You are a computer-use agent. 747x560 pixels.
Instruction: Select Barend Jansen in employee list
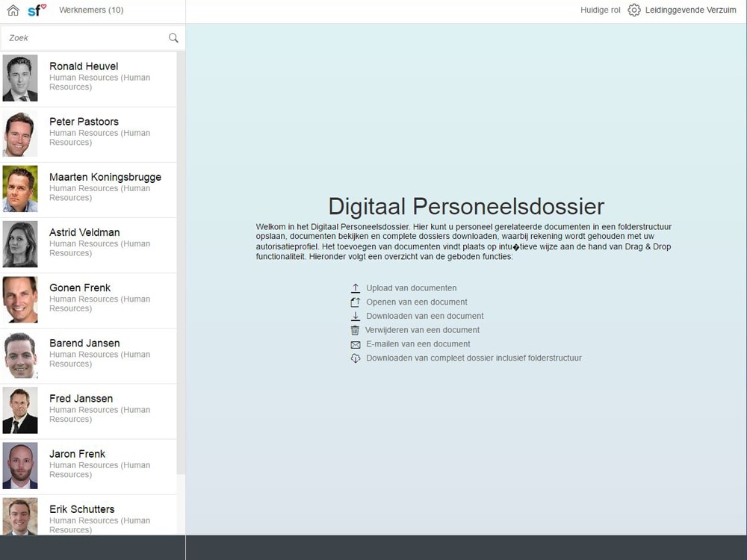point(84,343)
